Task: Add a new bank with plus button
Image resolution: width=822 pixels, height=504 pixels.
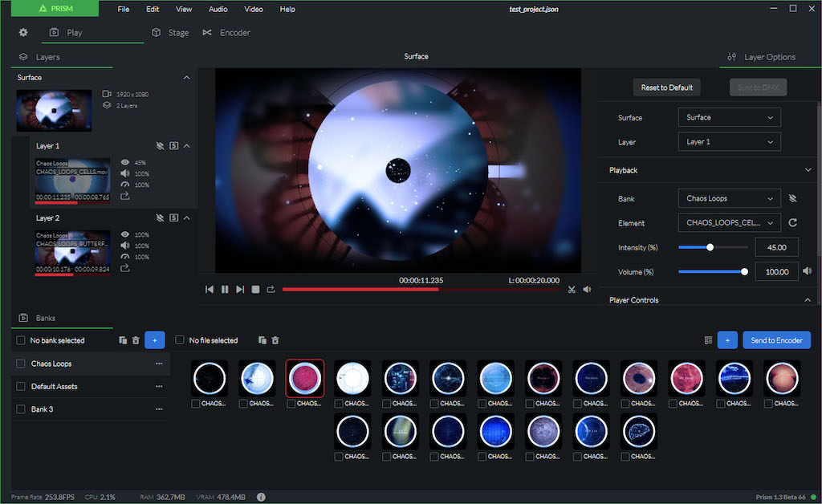Action: pyautogui.click(x=155, y=340)
